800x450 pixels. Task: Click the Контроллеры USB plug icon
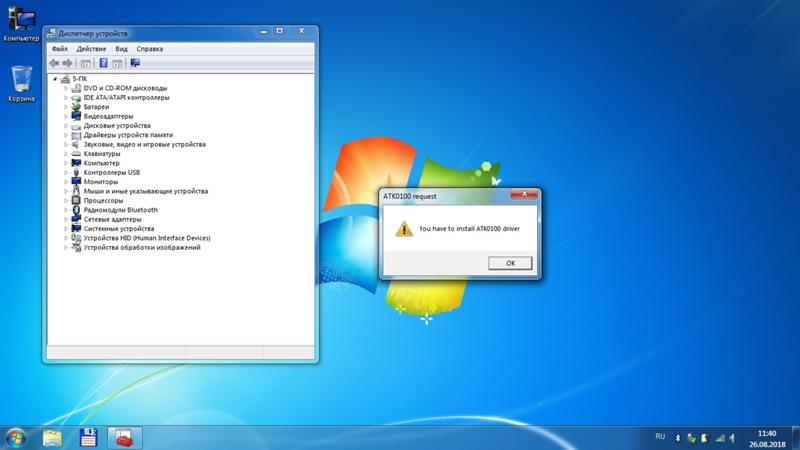tap(76, 172)
